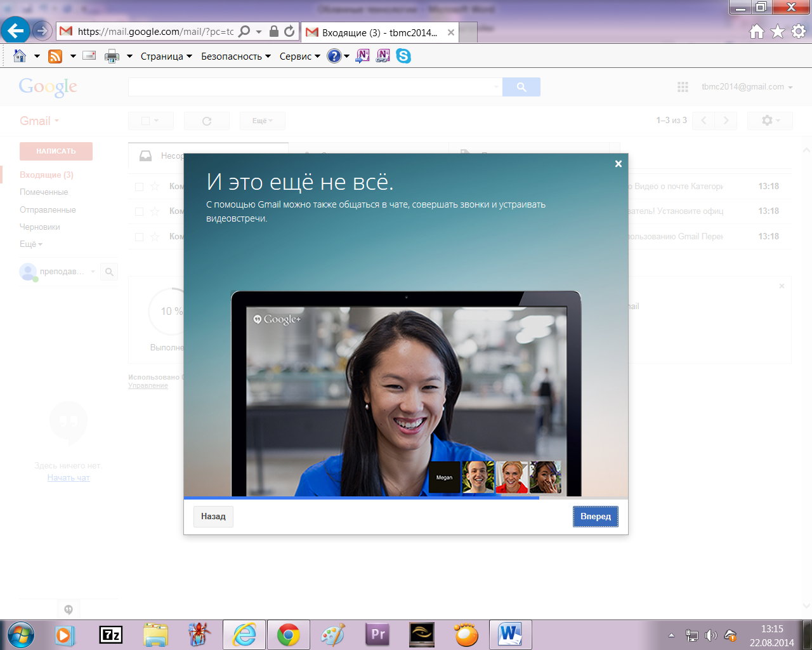812x650 pixels.
Task: Click the Skype icon in command bar
Action: coord(403,56)
